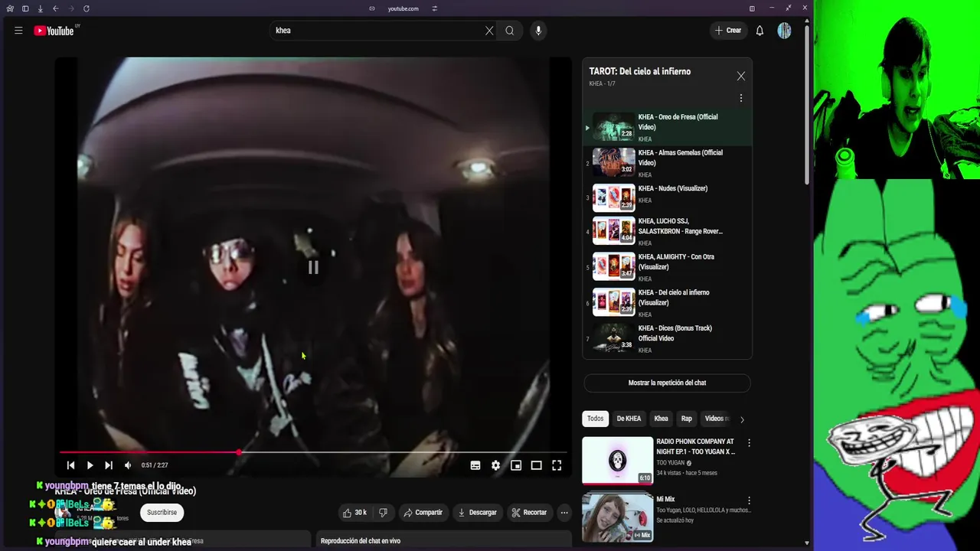The image size is (980, 551).
Task: Open the YouTube hamburger guide menu
Action: coord(18,31)
